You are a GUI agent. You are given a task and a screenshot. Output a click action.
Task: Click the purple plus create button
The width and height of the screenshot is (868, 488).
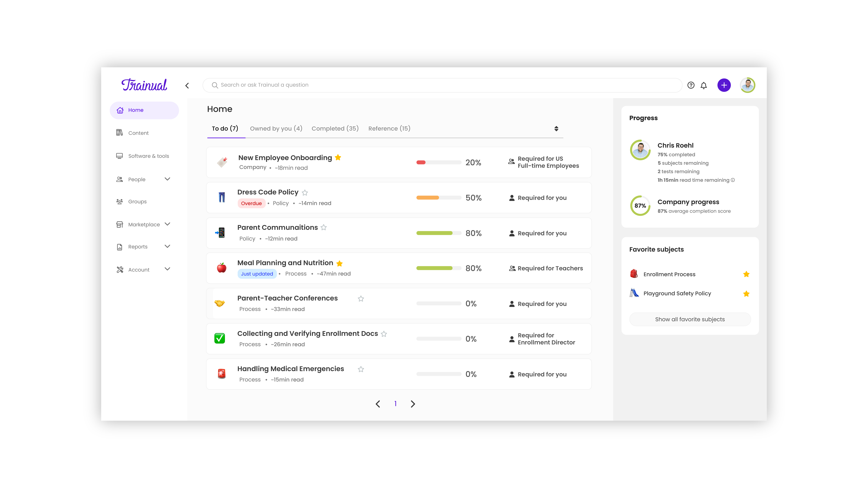[724, 85]
